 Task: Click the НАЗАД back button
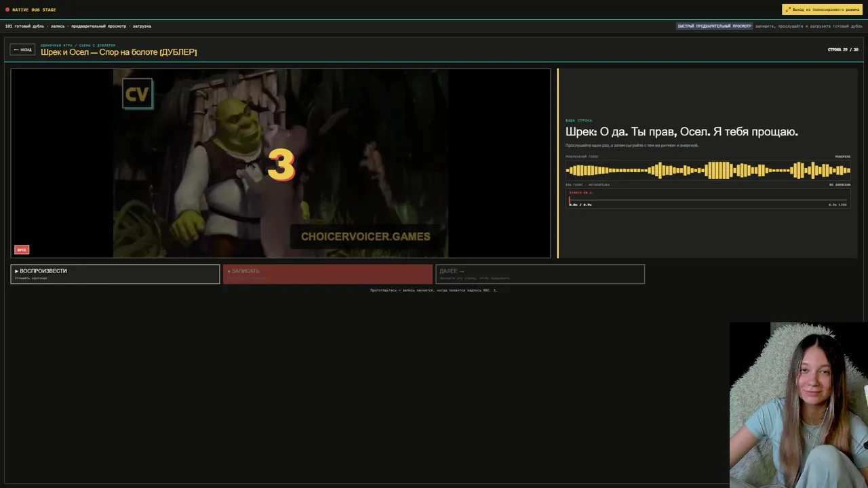click(22, 49)
